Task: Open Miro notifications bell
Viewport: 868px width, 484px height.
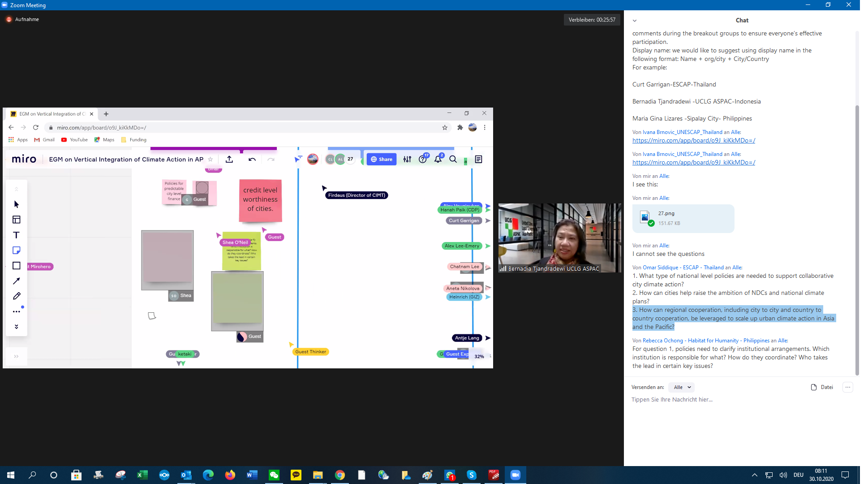Action: coord(438,160)
